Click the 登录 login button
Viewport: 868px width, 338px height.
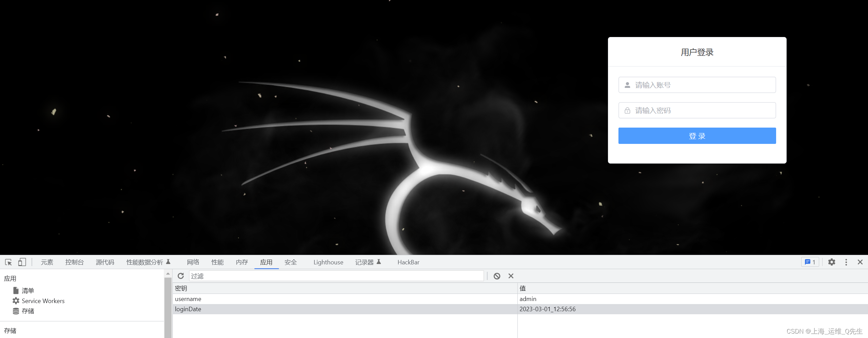tap(697, 136)
